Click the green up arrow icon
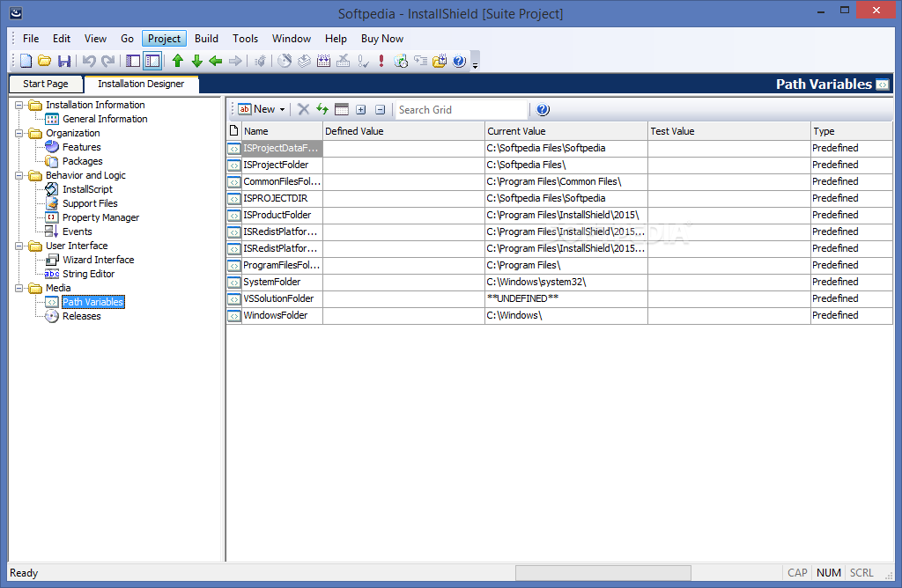Viewport: 902px width, 588px height. tap(178, 61)
